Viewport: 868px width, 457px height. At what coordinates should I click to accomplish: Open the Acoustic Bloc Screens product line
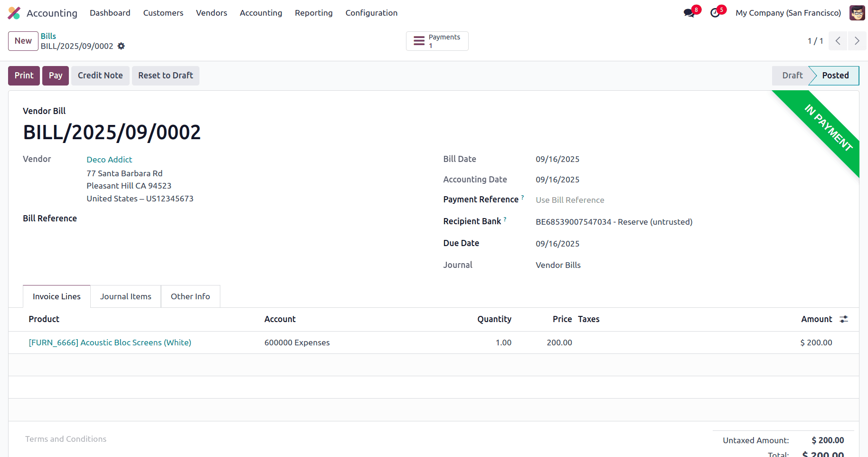(110, 342)
